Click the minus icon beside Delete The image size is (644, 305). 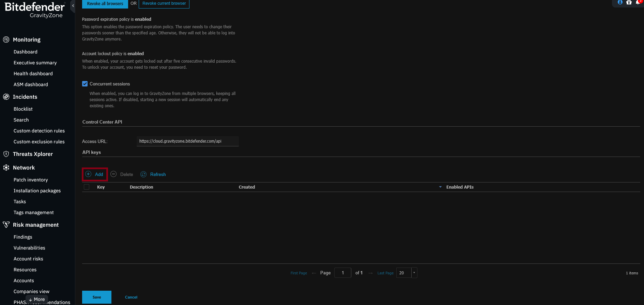[113, 174]
